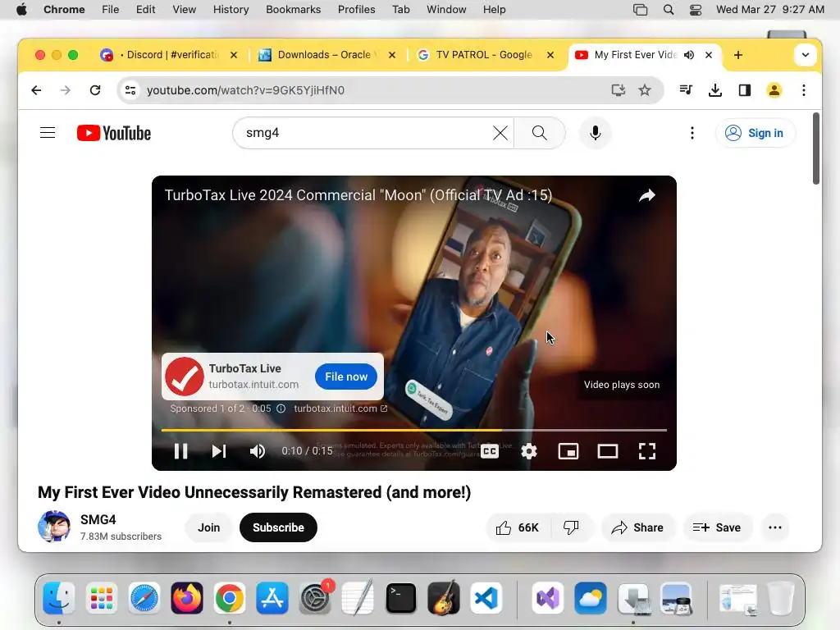Click the share arrow on video overlay

[x=647, y=195]
